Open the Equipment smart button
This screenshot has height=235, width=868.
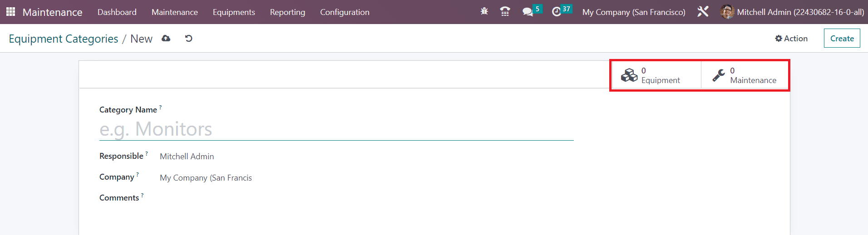(x=656, y=75)
